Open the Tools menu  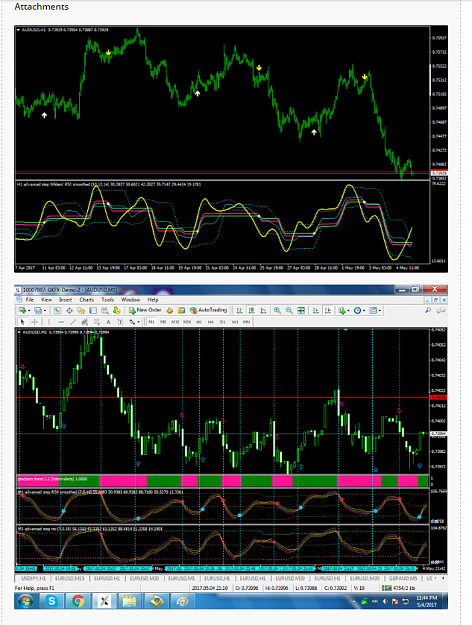coord(108,300)
